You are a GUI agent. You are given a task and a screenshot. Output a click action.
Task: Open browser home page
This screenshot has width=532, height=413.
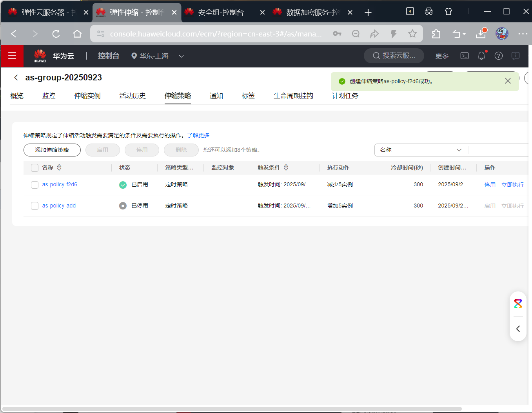(x=77, y=34)
